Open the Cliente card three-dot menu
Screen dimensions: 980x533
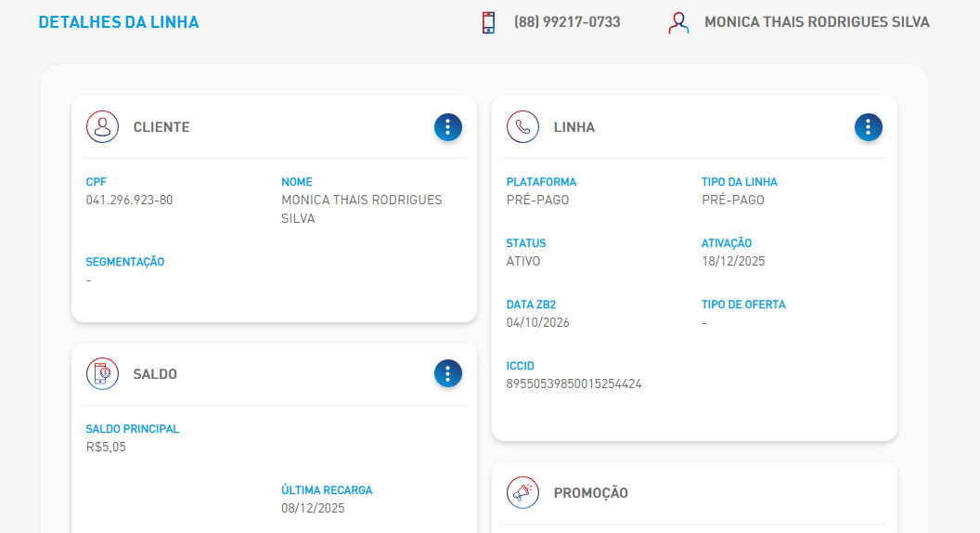tap(447, 127)
